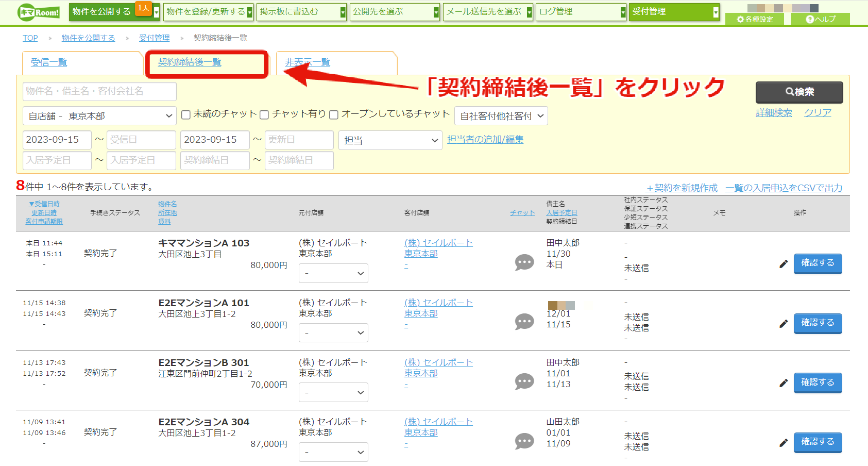Expand 担当 dropdown
This screenshot has height=466, width=868.
coord(390,140)
